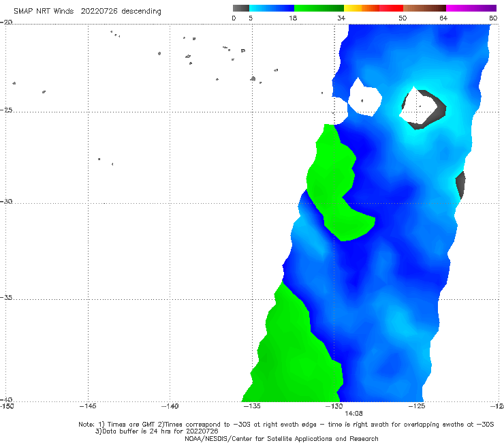Click the '-135' longitude label on the bottom axis
This screenshot has height=443, width=504.
pyautogui.click(x=252, y=406)
